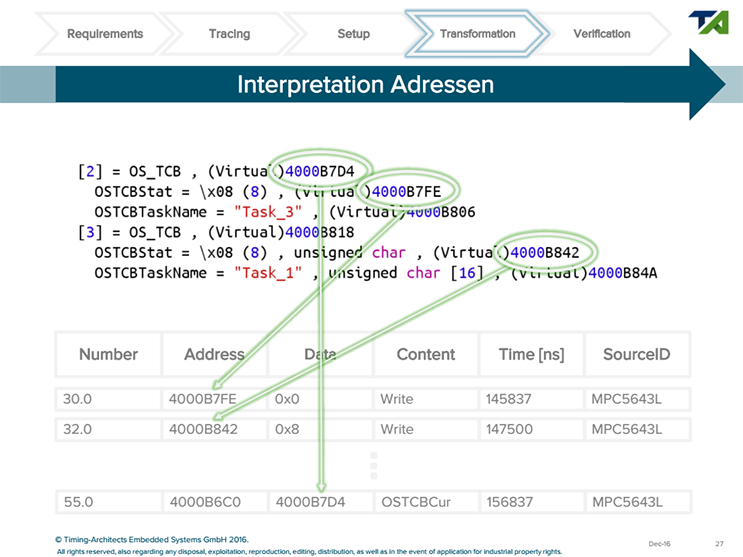Click the Interpretation Adressen title banner
Viewport: 743px width, 557px height.
(365, 85)
